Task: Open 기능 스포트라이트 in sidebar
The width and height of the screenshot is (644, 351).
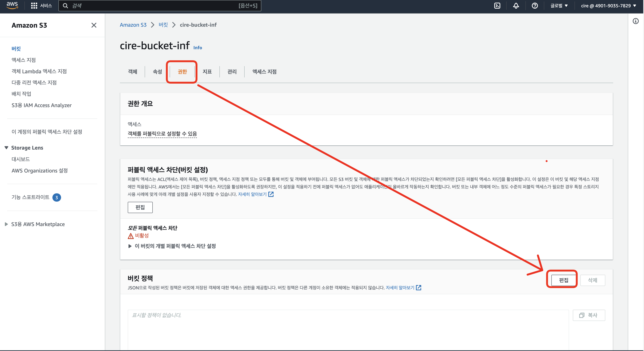Action: pyautogui.click(x=30, y=197)
